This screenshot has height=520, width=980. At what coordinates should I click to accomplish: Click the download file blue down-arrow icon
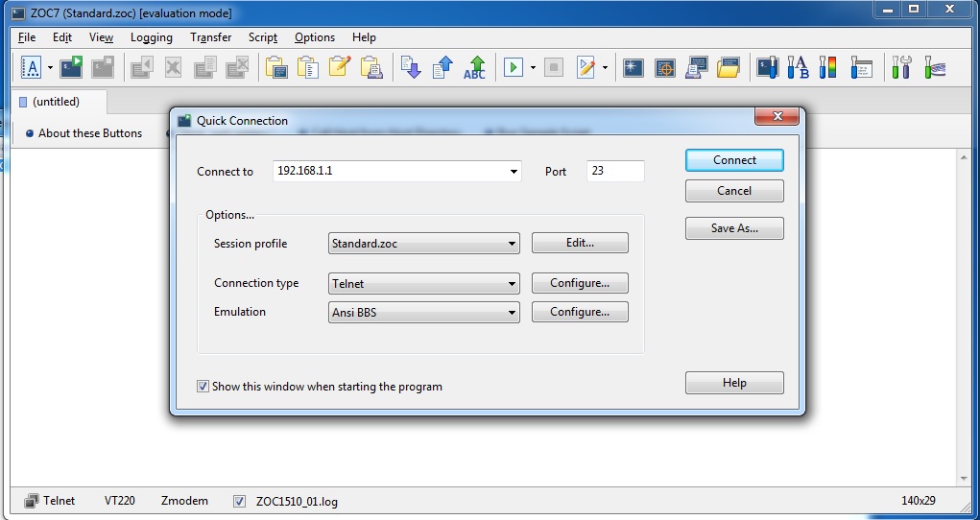[411, 67]
